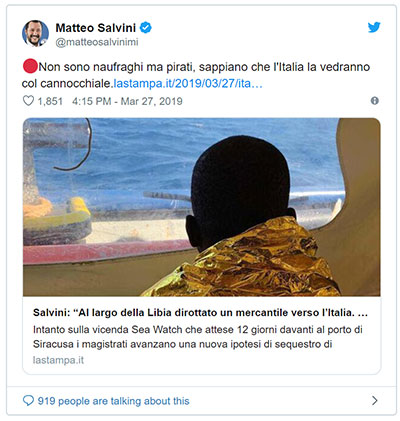Click the blue verified badge
This screenshot has height=421, width=400.
pos(146,28)
